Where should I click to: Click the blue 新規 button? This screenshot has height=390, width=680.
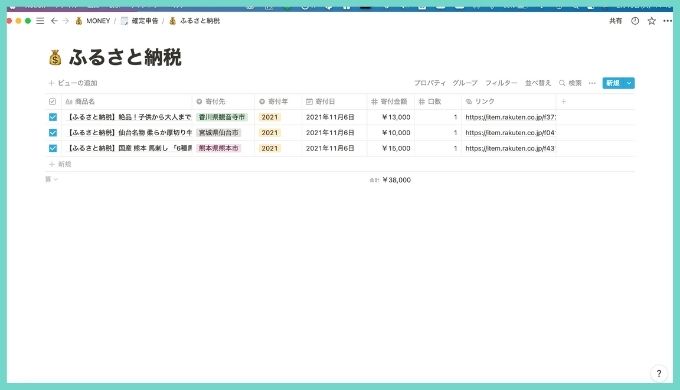[613, 83]
